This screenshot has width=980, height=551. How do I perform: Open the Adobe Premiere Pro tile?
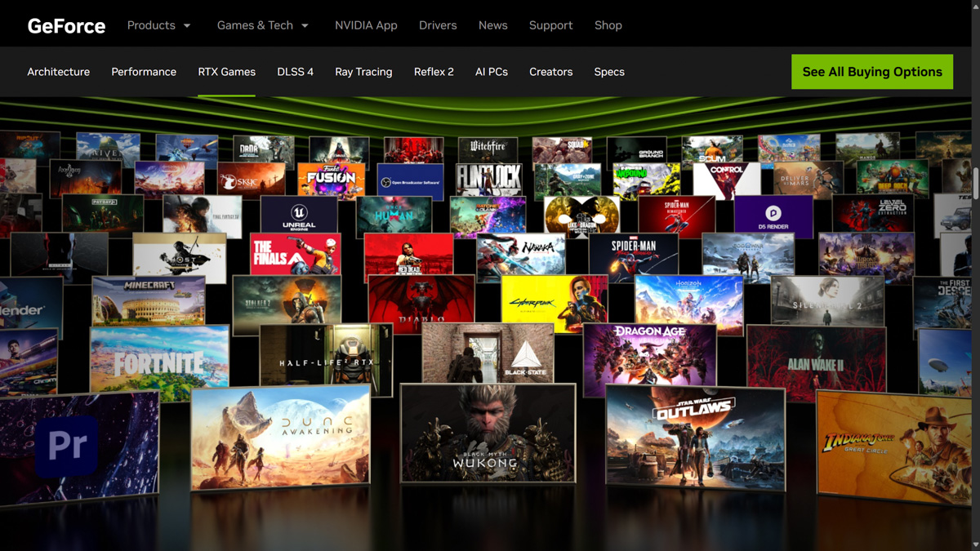[x=79, y=447]
